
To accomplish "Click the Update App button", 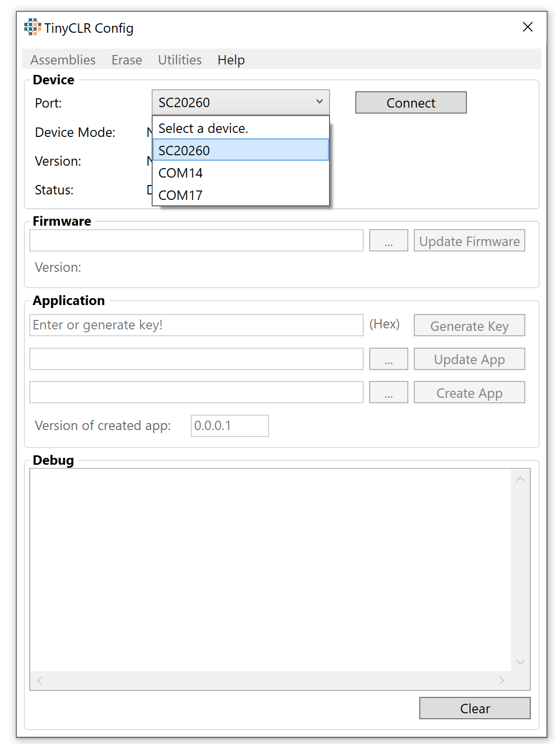I will click(x=469, y=359).
